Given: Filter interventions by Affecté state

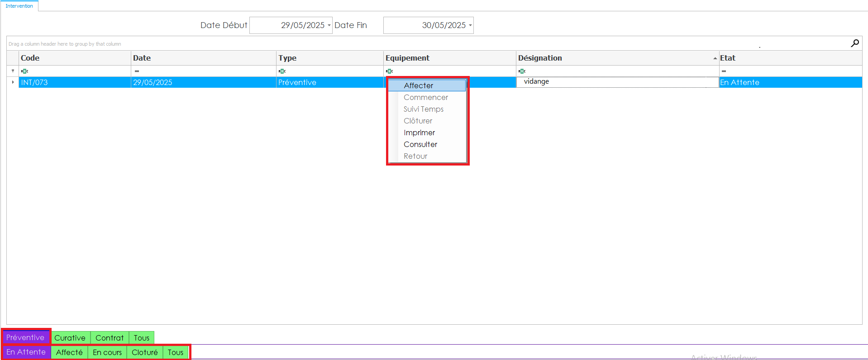Looking at the screenshot, I should coord(69,352).
